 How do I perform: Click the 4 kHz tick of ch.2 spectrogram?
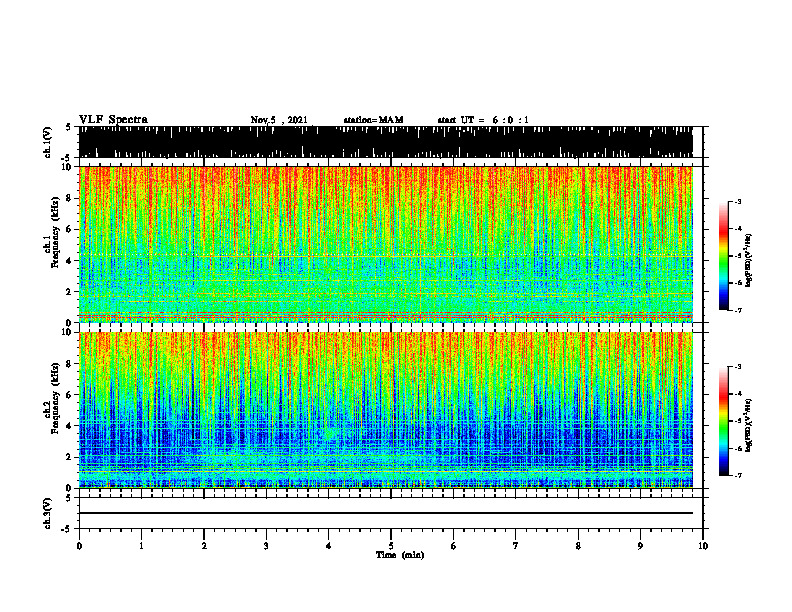[x=70, y=426]
